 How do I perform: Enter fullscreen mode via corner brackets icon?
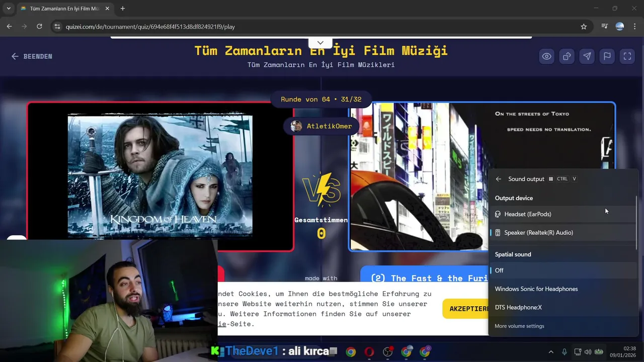tap(627, 56)
